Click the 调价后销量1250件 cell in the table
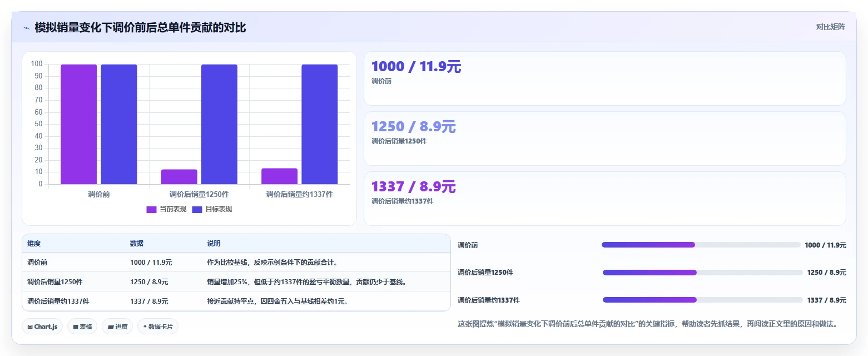The height and width of the screenshot is (356, 868). 55,282
